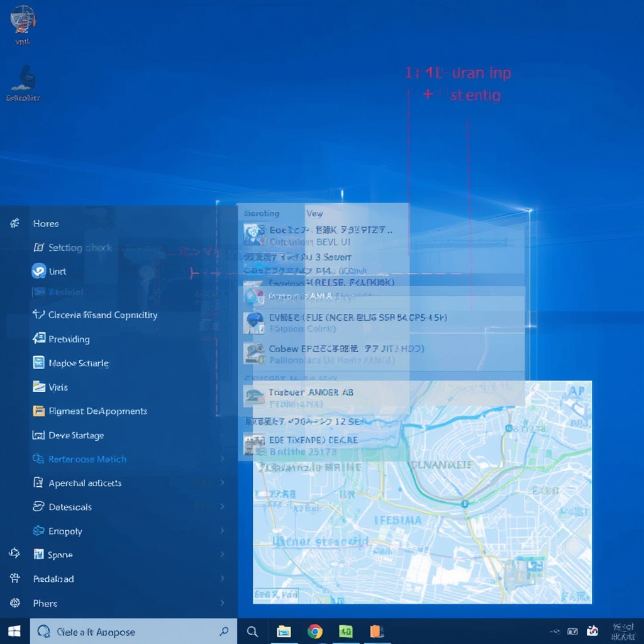Click the Tosbuer ANIOER AB icon

pos(254,395)
